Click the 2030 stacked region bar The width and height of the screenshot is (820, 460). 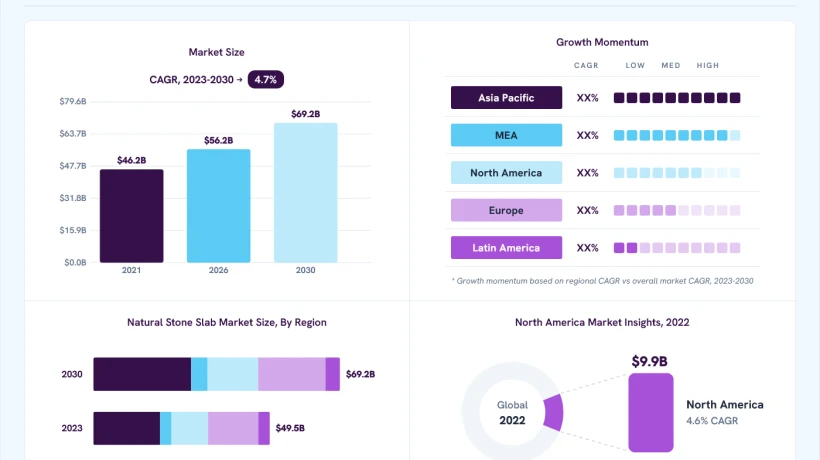point(217,374)
